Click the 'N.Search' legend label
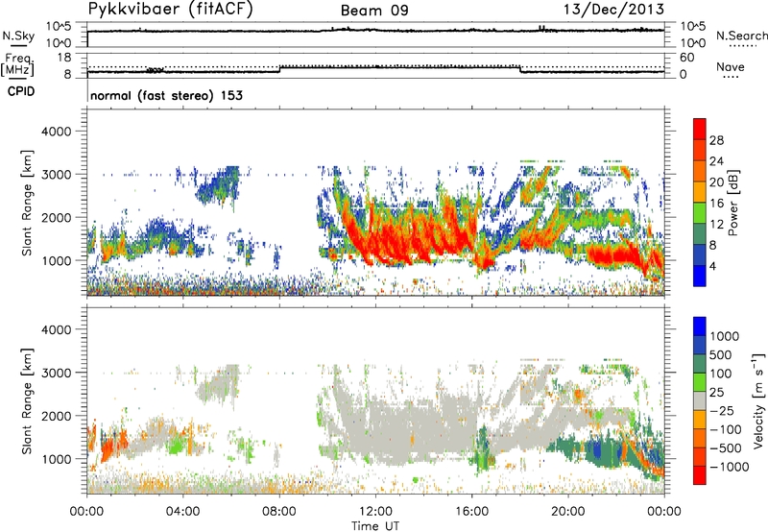 pos(741,36)
